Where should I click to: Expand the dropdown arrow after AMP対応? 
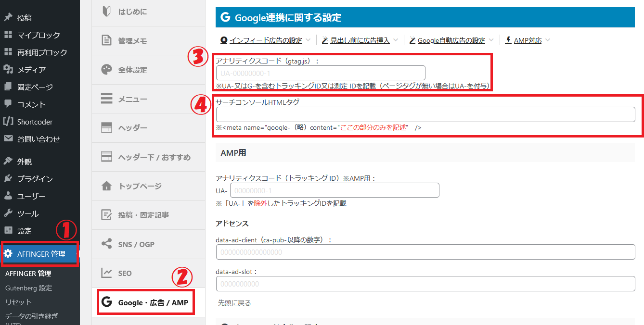pyautogui.click(x=547, y=40)
